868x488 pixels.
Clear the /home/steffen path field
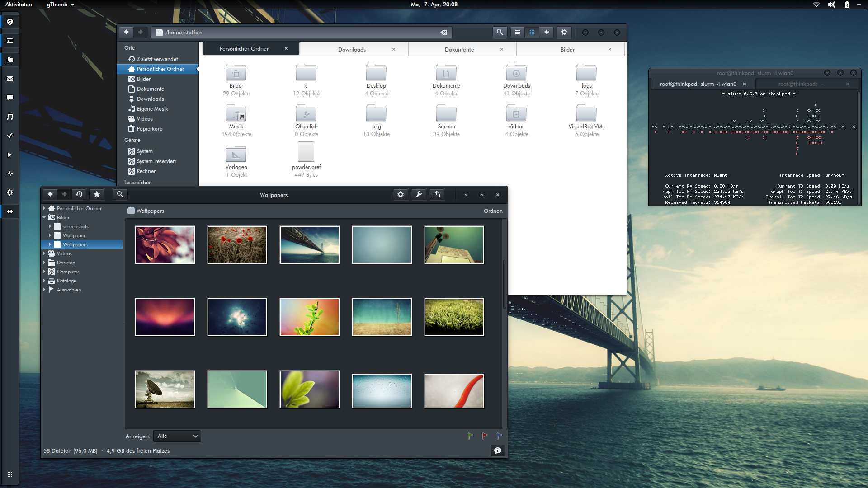(x=444, y=32)
